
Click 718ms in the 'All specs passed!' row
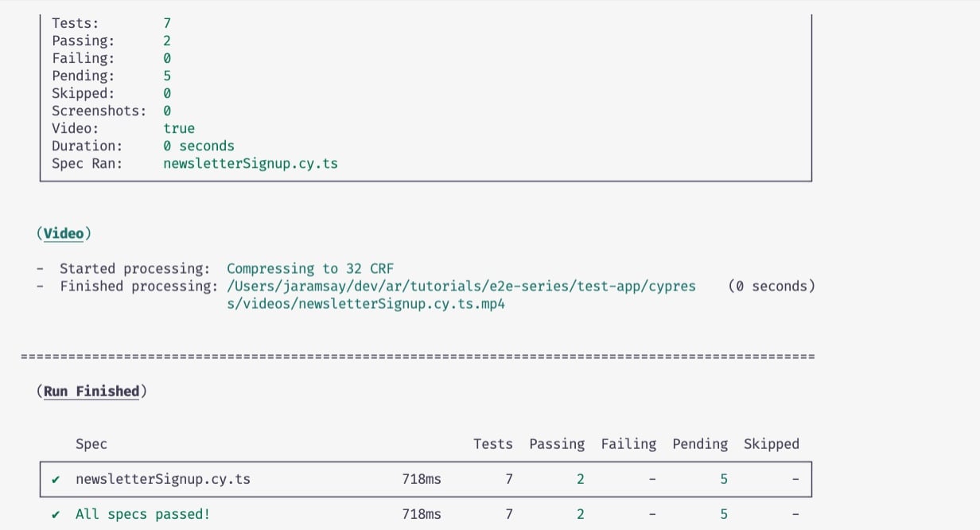(422, 514)
